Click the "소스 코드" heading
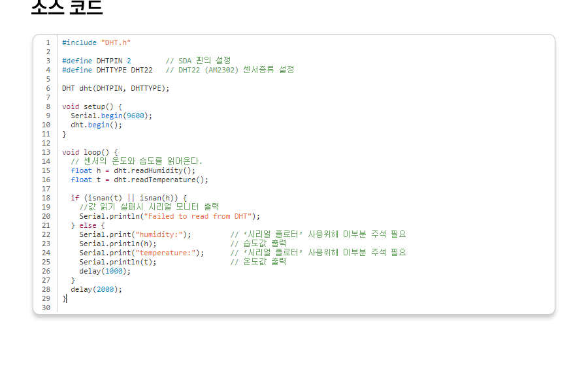Viewport: 588px width, 380px height. coord(67,7)
